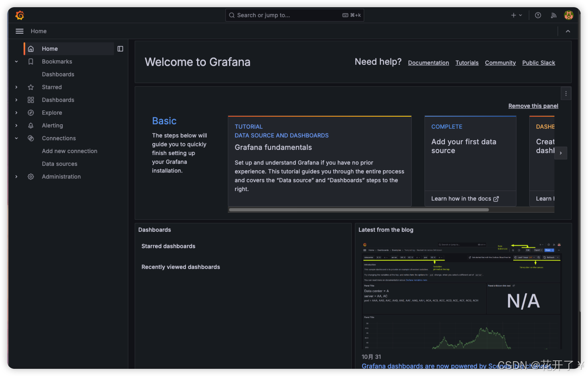Open Add new connection menu item
This screenshot has height=376, width=588.
pyautogui.click(x=70, y=151)
